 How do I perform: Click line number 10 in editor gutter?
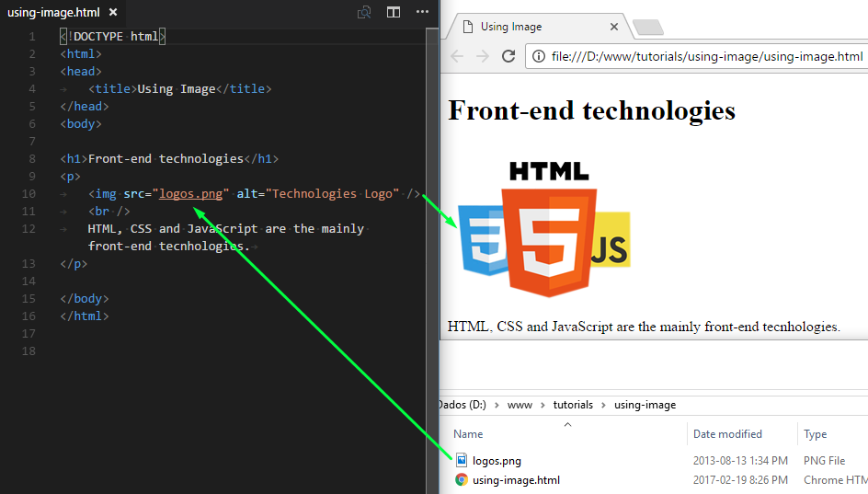(29, 194)
